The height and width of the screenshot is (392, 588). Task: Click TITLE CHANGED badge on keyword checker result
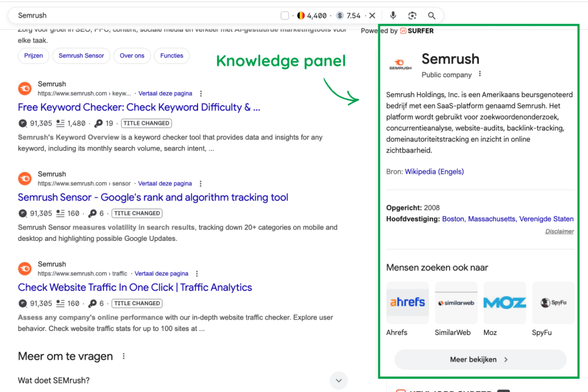(146, 123)
